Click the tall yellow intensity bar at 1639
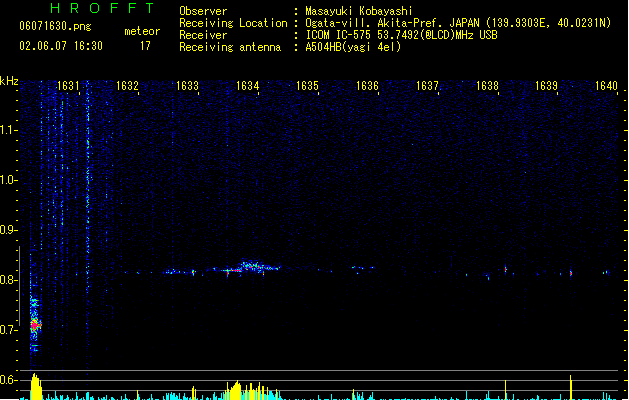The width and height of the screenshot is (629, 400). pos(570,387)
